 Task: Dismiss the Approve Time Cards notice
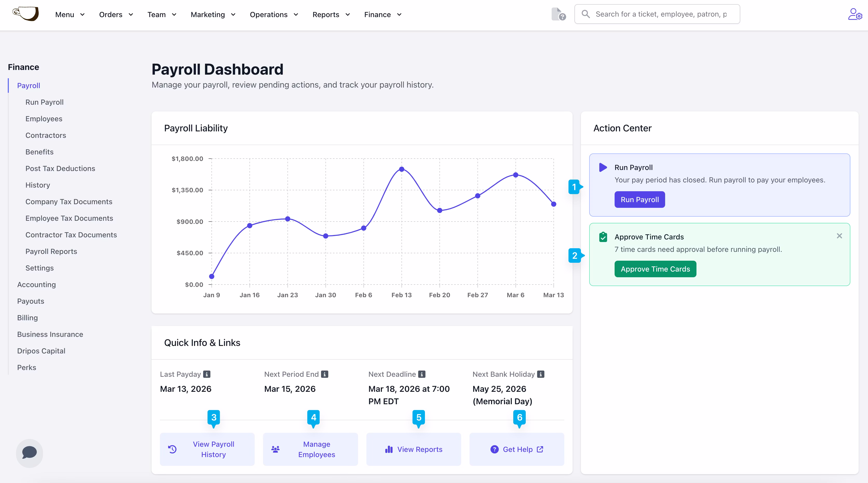[x=839, y=236]
